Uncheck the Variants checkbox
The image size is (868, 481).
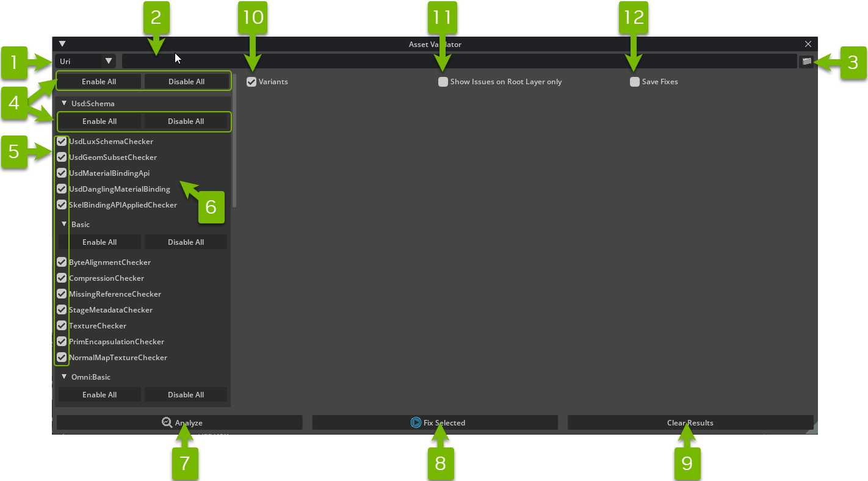click(x=251, y=81)
